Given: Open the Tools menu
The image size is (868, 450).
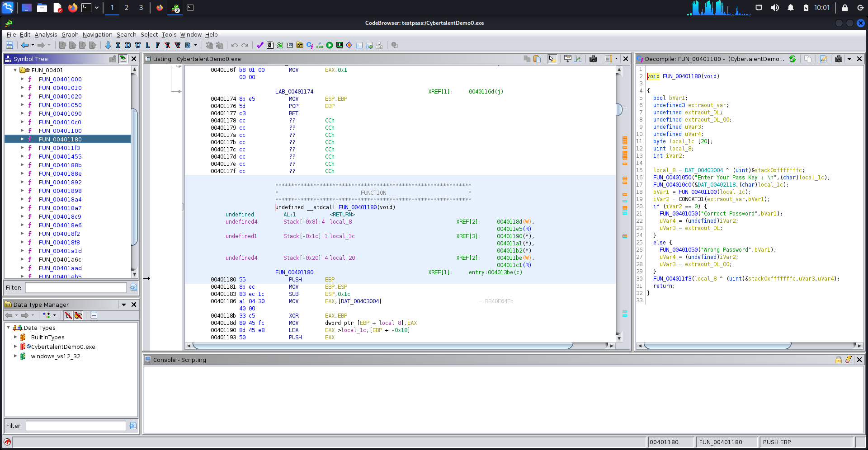Looking at the screenshot, I should (x=169, y=34).
